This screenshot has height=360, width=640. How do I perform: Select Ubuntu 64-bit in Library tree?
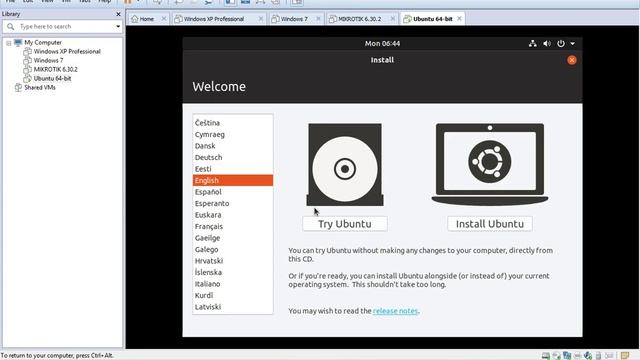(52, 78)
